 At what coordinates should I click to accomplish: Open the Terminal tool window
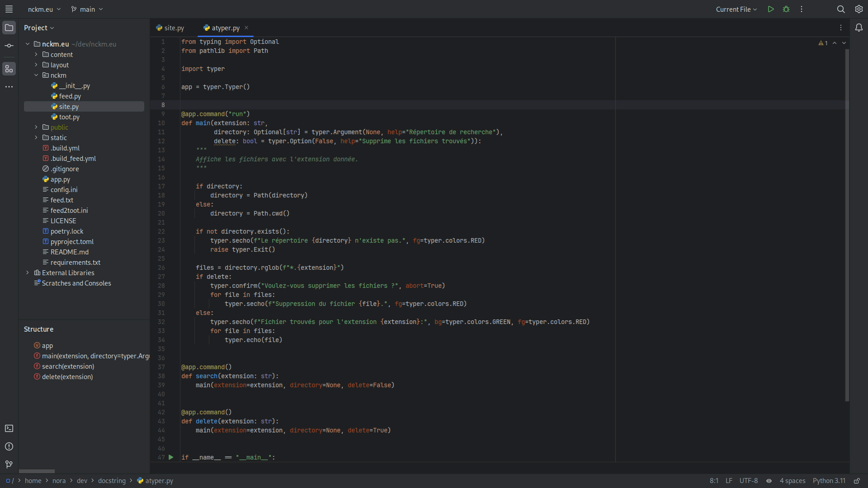pyautogui.click(x=9, y=428)
